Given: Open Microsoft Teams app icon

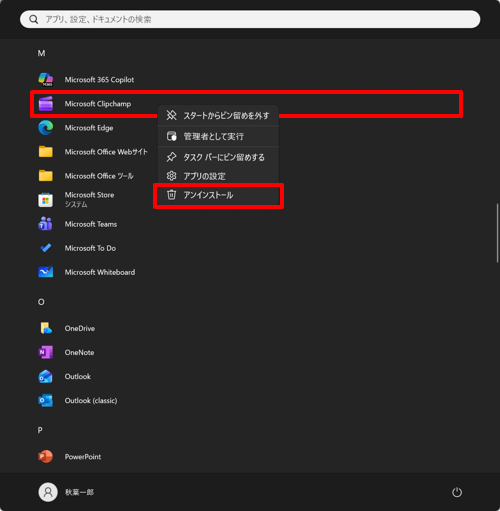Looking at the screenshot, I should click(x=45, y=224).
